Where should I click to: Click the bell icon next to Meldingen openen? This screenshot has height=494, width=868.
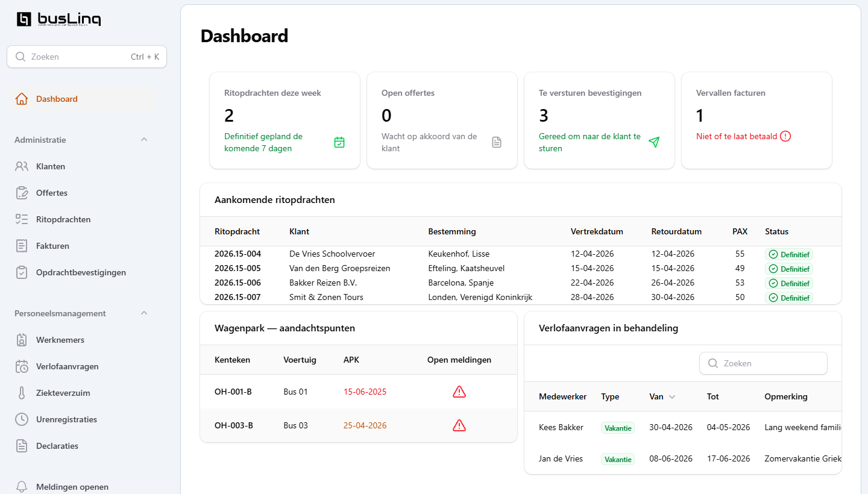(x=21, y=486)
